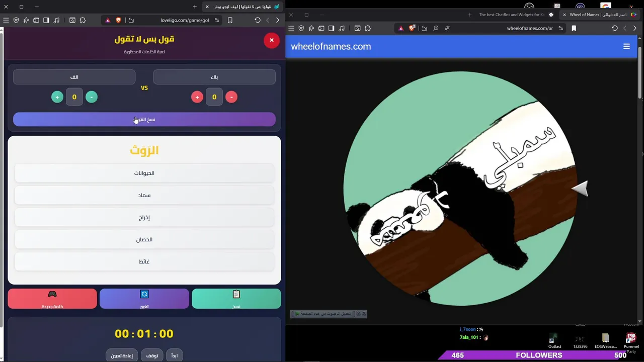
Task: Reload the loveligo page
Action: coord(258,20)
